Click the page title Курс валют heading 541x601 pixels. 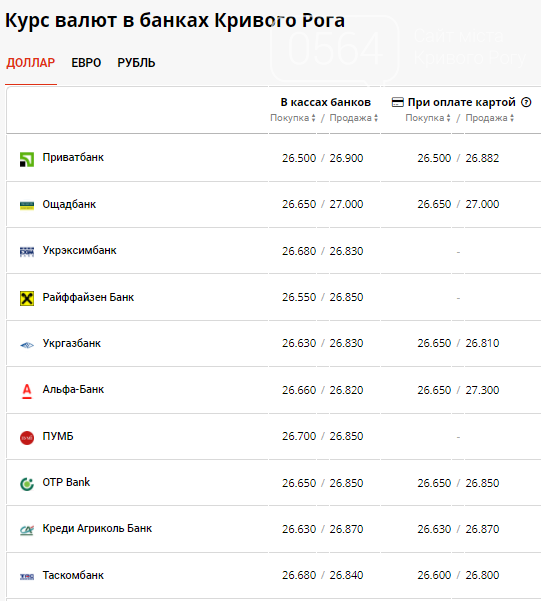click(175, 21)
